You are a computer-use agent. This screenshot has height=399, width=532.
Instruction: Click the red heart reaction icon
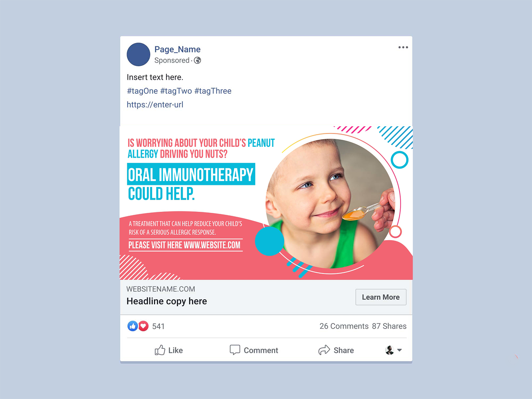(143, 326)
